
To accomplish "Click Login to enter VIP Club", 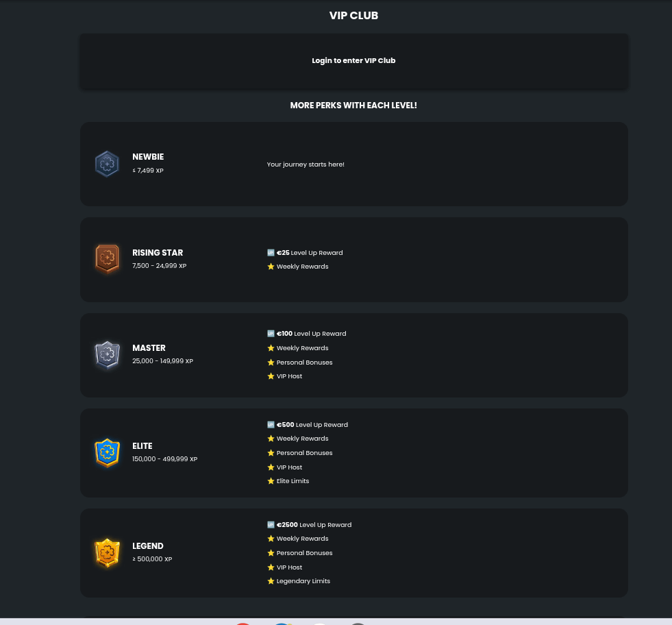I will (x=353, y=60).
